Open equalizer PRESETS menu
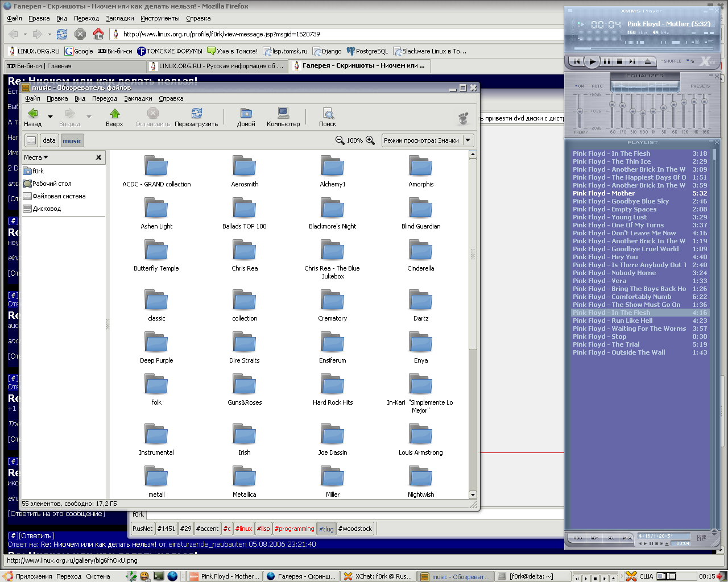The height and width of the screenshot is (582, 728). coord(700,86)
